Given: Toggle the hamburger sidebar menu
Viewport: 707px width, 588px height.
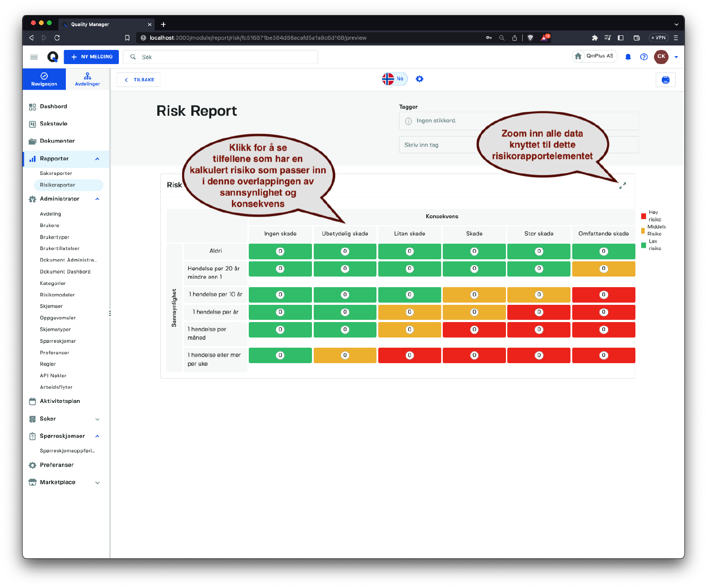Looking at the screenshot, I should (34, 57).
